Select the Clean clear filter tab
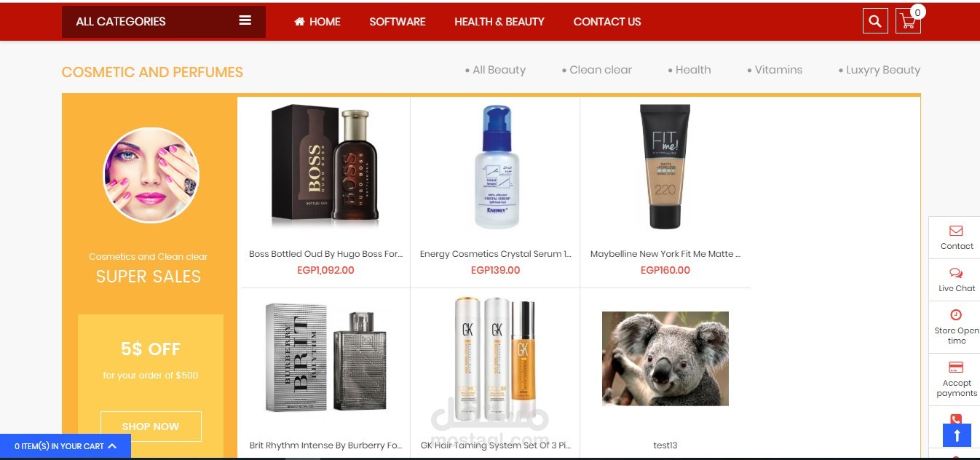The image size is (980, 460). [597, 70]
